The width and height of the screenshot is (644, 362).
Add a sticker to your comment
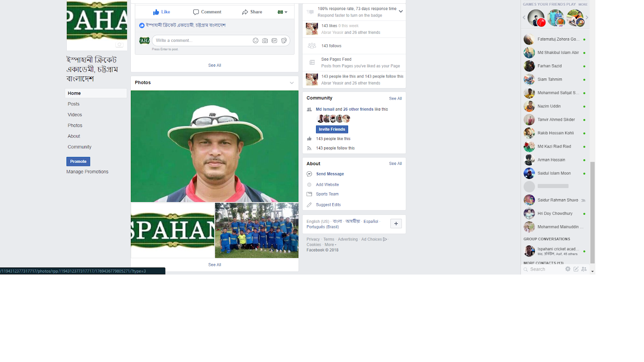(284, 40)
